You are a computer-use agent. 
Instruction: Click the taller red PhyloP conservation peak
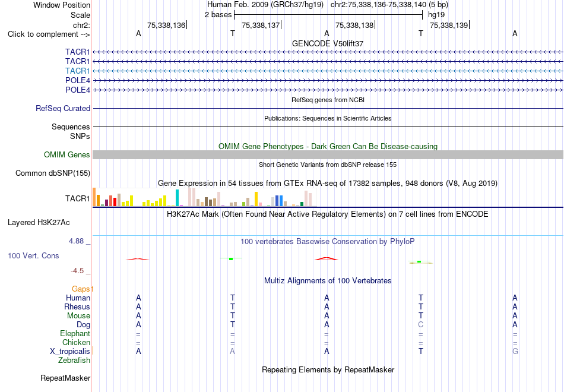[x=327, y=258]
